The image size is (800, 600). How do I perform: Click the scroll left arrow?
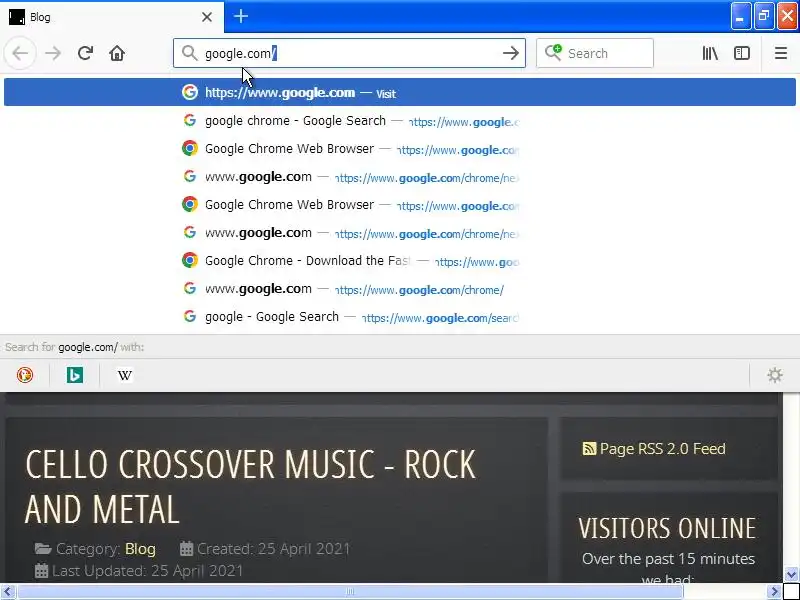[x=8, y=592]
